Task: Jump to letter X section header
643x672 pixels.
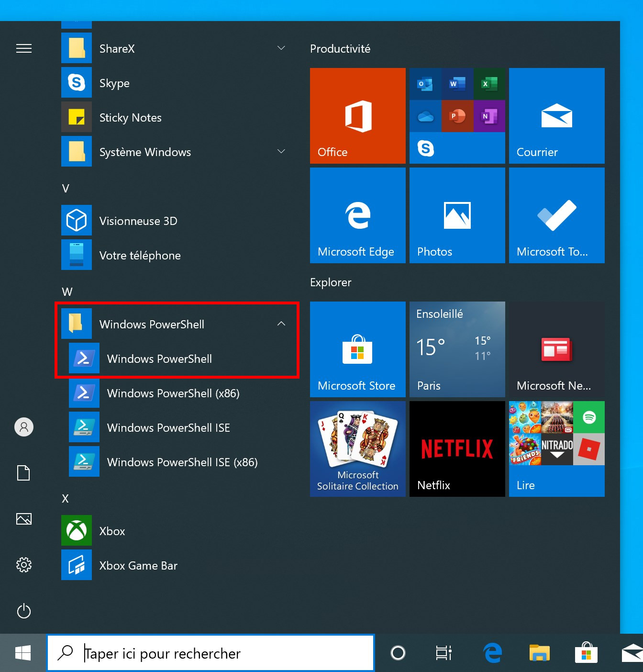Action: [x=66, y=499]
